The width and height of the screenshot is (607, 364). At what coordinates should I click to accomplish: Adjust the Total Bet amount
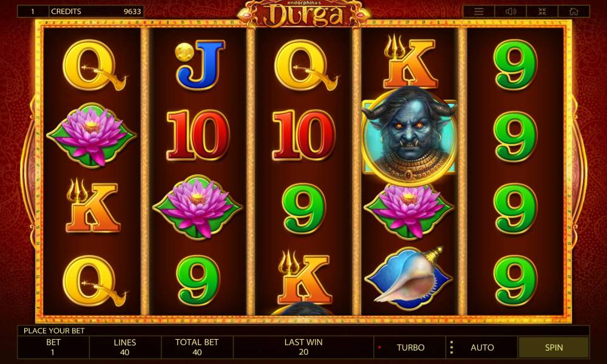[x=197, y=347]
